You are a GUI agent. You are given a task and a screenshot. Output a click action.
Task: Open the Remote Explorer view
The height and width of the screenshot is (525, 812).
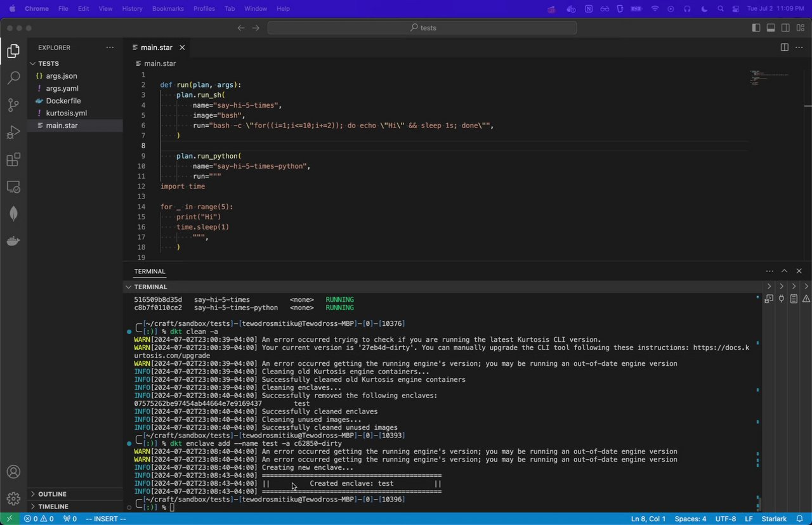tap(13, 187)
